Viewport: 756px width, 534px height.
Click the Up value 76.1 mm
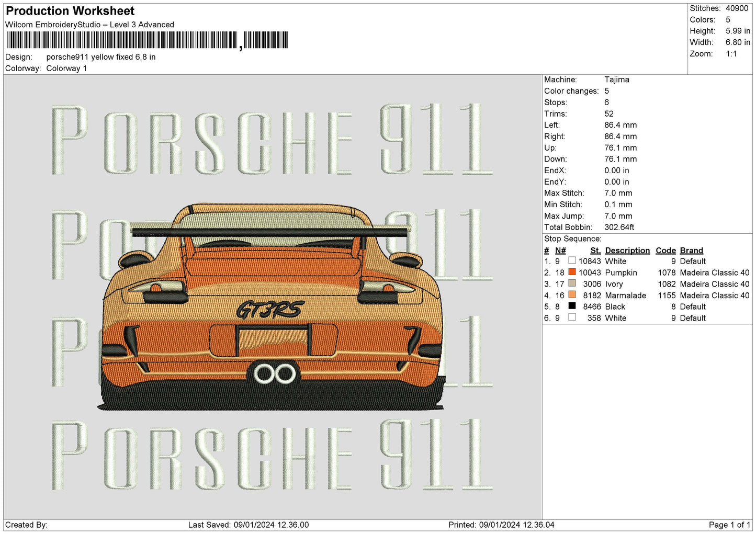(x=620, y=148)
